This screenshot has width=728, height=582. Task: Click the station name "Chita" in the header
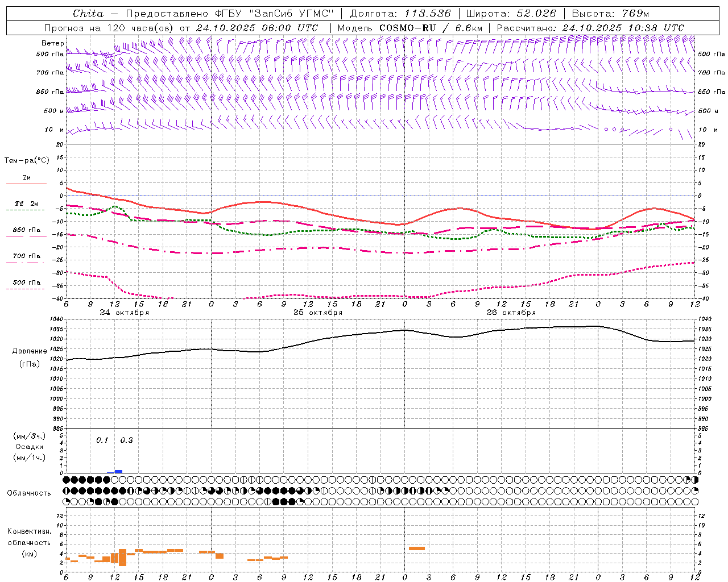(88, 14)
